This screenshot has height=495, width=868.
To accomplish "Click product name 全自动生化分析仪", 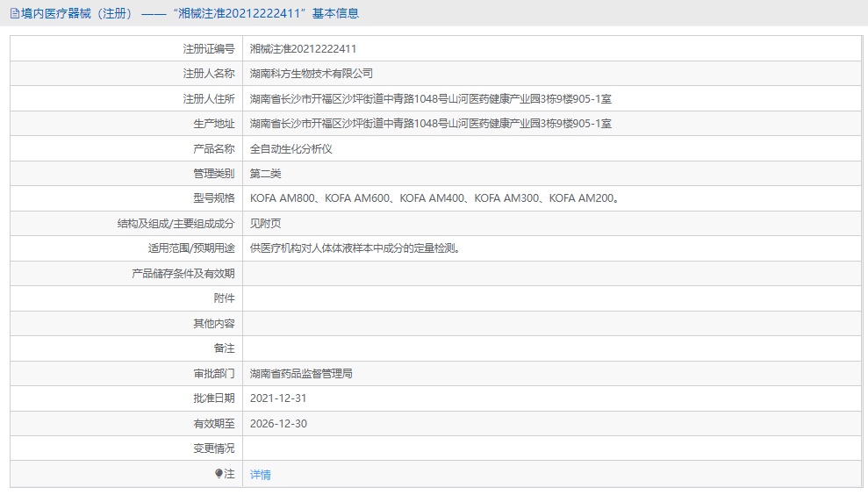I will click(291, 149).
